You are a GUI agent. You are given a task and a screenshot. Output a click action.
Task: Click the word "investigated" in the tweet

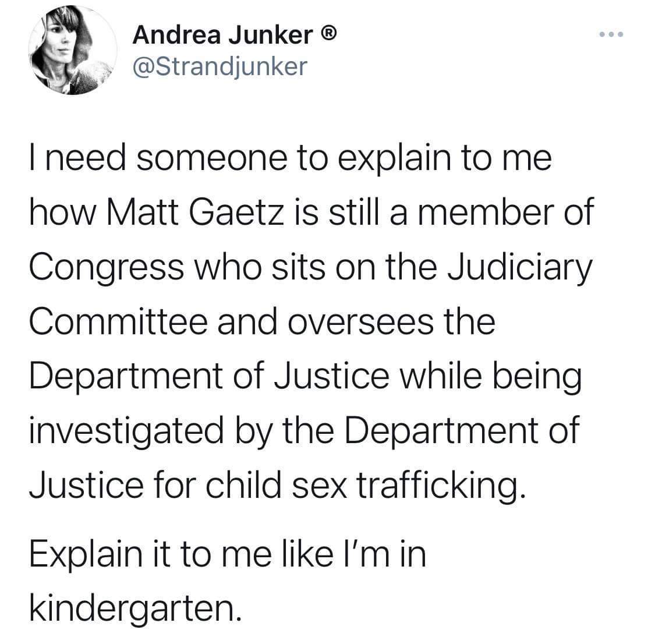tap(126, 431)
